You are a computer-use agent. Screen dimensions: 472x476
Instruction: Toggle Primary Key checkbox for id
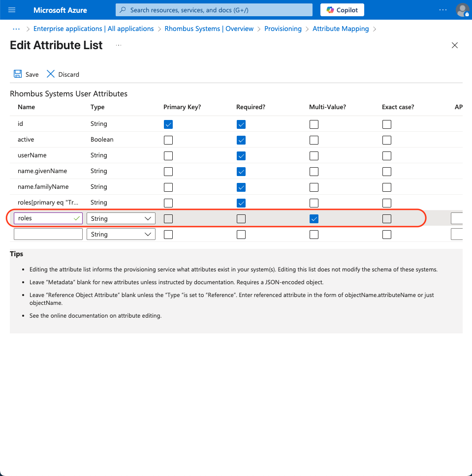pyautogui.click(x=168, y=124)
